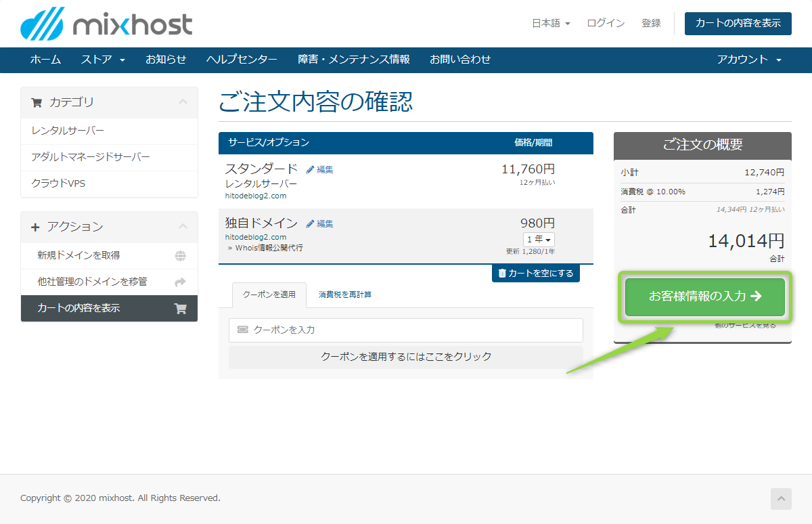Viewport: 812px width, 524px height.
Task: Click the globe icon beside 新規ドメインを取得
Action: pyautogui.click(x=180, y=256)
